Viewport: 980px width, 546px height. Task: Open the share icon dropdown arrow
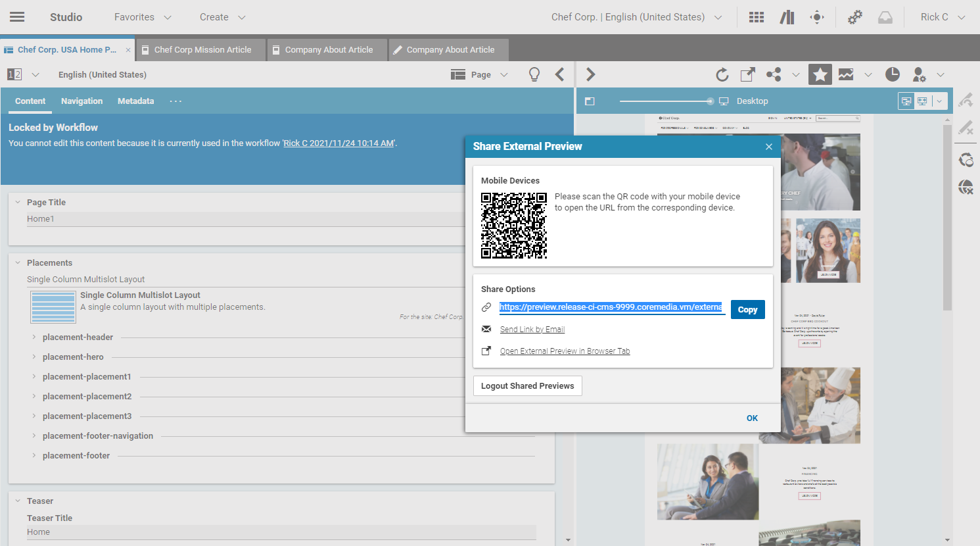click(796, 74)
